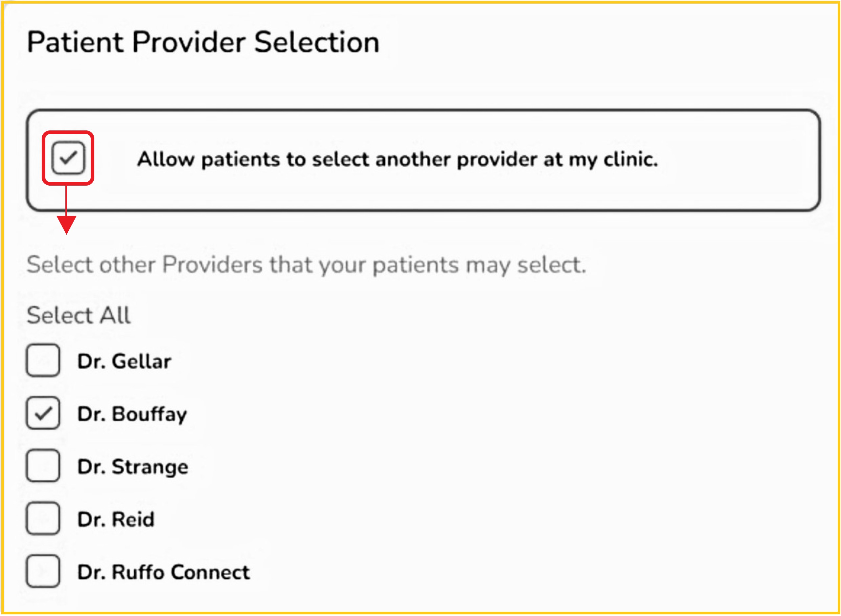Click the red downward arrowhead
841x616 pixels.
[66, 224]
